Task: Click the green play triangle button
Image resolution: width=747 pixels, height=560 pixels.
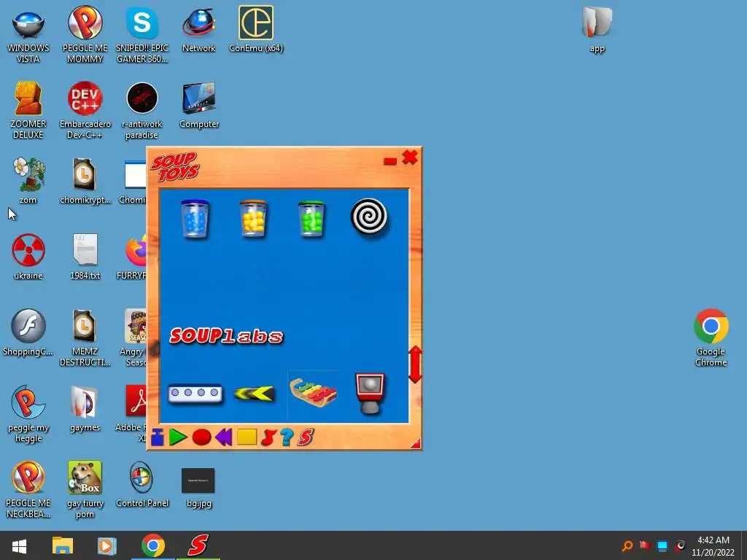Action: point(178,437)
